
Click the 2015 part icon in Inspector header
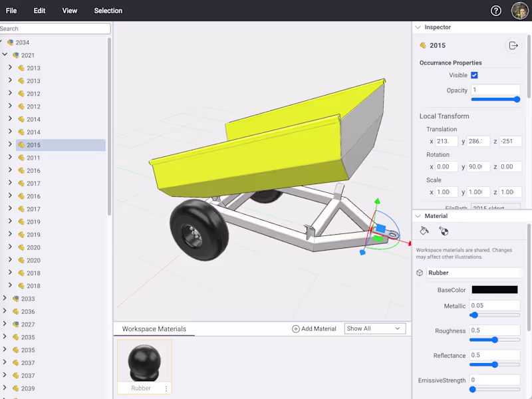point(423,45)
